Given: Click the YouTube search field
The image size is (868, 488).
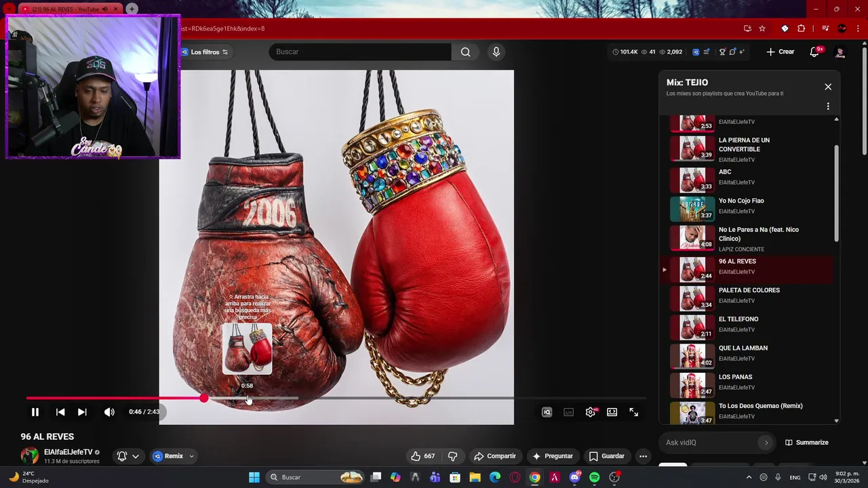Looking at the screenshot, I should pyautogui.click(x=360, y=52).
